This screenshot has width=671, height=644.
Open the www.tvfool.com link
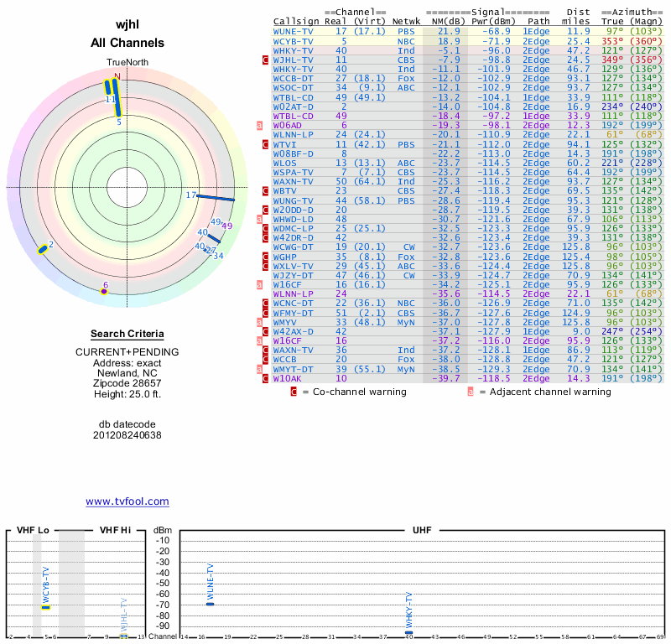click(127, 501)
